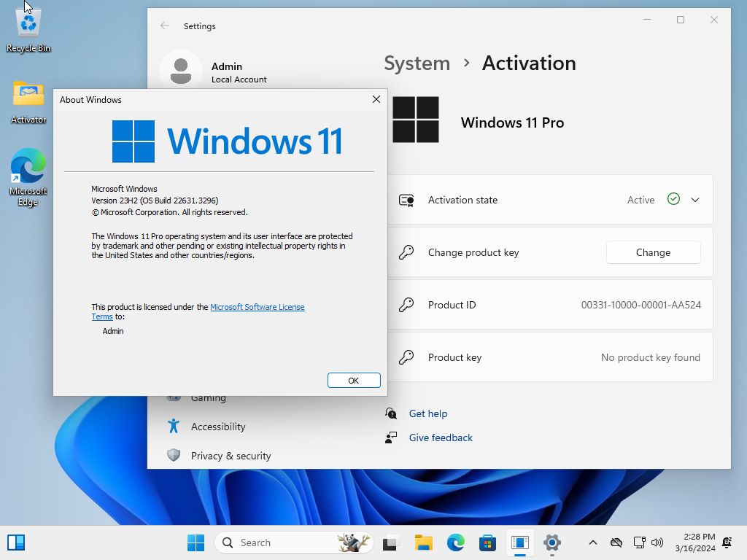Click the 'Windows 11 Pro' edition heading
Image resolution: width=747 pixels, height=560 pixels.
pyautogui.click(x=512, y=122)
